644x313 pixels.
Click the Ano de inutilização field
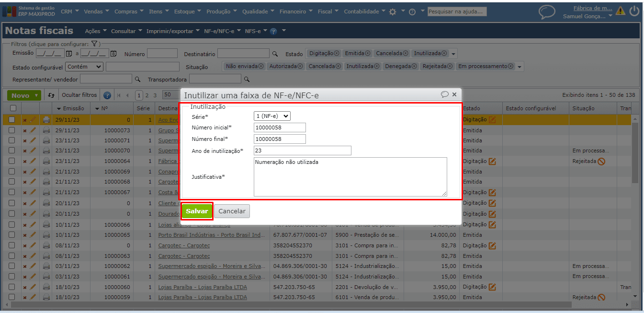tap(303, 151)
